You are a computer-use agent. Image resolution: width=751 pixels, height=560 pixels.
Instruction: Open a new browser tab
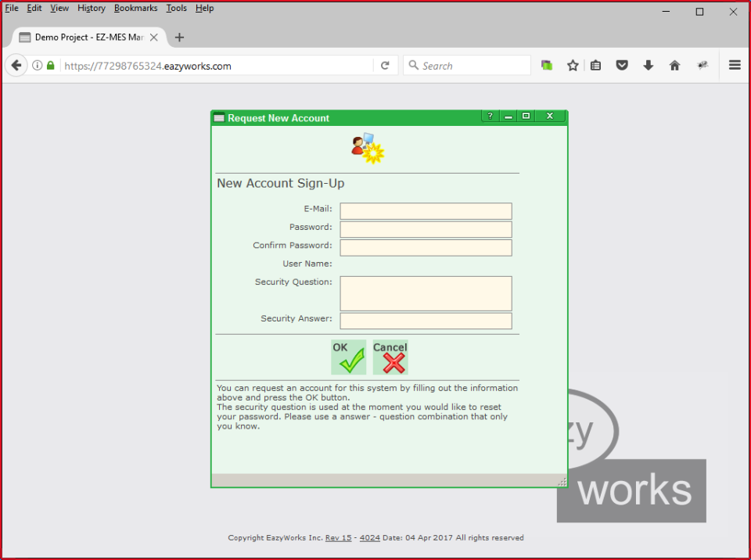point(179,38)
